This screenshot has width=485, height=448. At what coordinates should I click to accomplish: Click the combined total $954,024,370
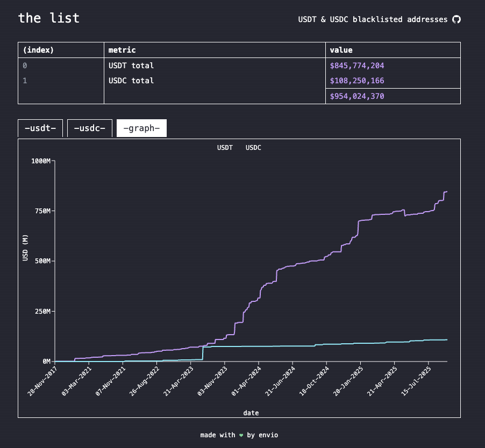(357, 96)
